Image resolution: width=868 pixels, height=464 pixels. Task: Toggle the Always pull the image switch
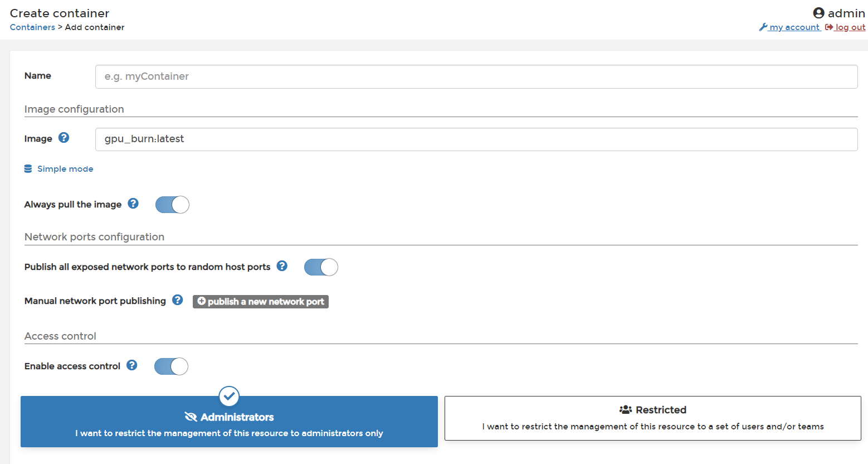click(172, 205)
